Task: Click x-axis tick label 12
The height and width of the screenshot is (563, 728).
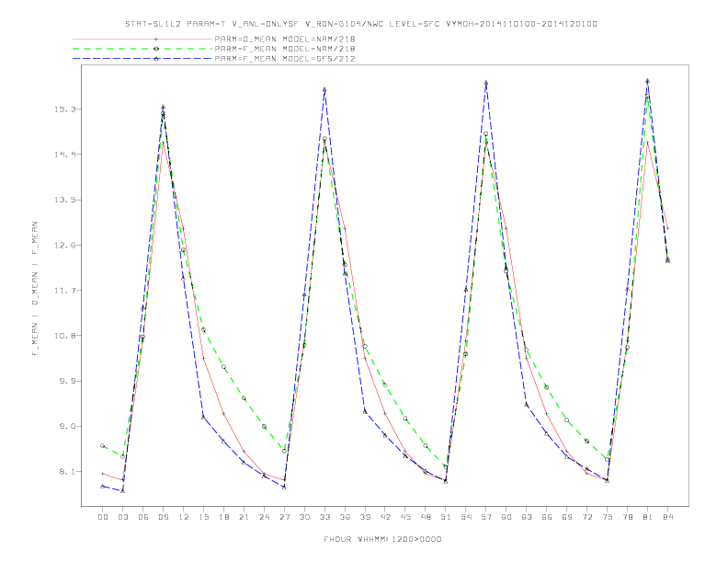Action: tap(184, 517)
